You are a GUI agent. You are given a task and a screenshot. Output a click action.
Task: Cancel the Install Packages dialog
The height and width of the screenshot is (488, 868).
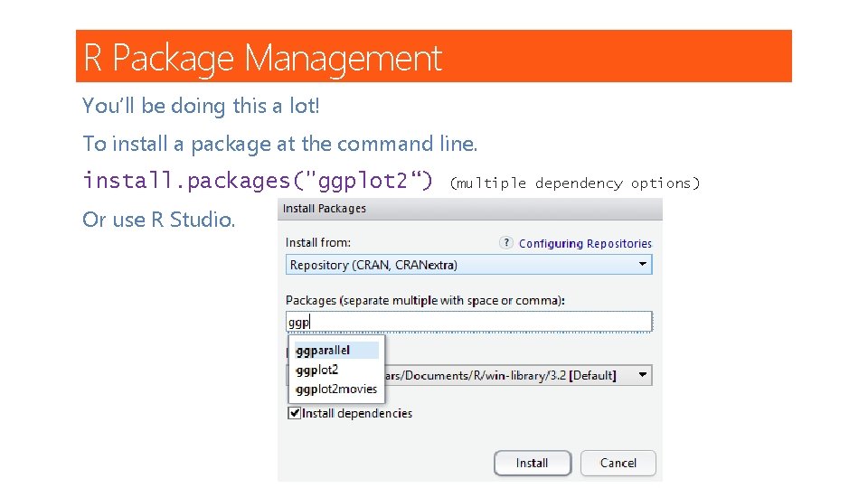[x=618, y=463]
